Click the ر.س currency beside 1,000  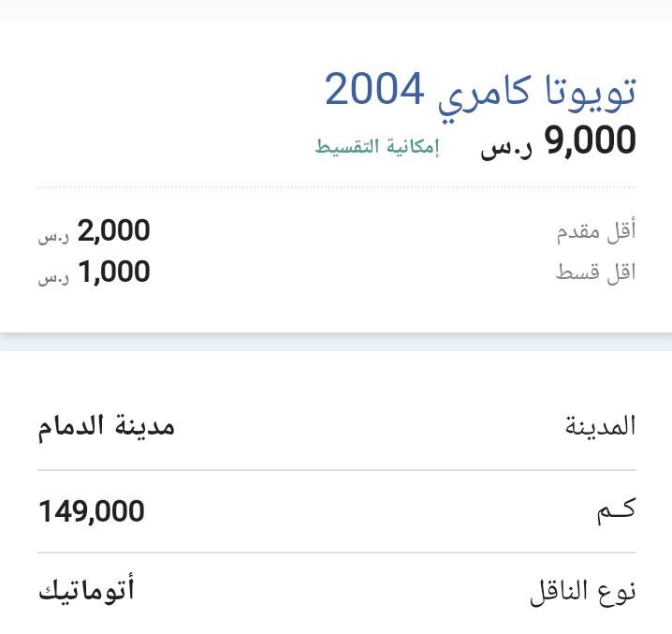coord(53,278)
